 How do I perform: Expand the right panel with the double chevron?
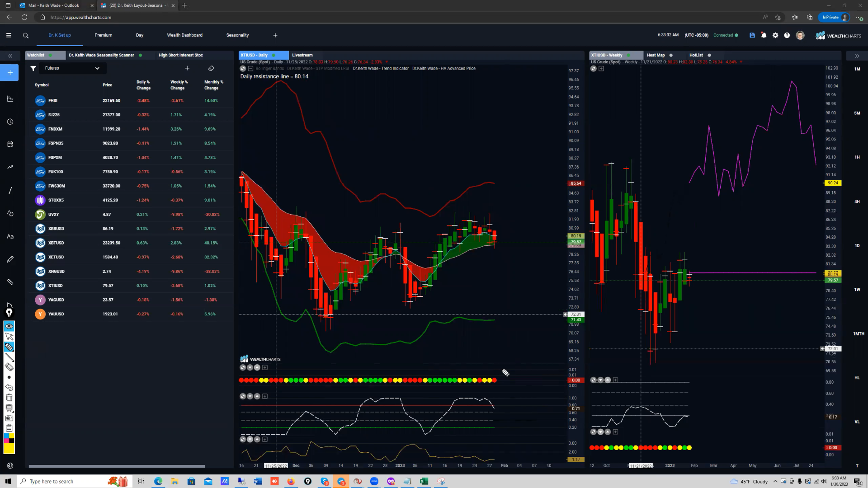click(857, 56)
